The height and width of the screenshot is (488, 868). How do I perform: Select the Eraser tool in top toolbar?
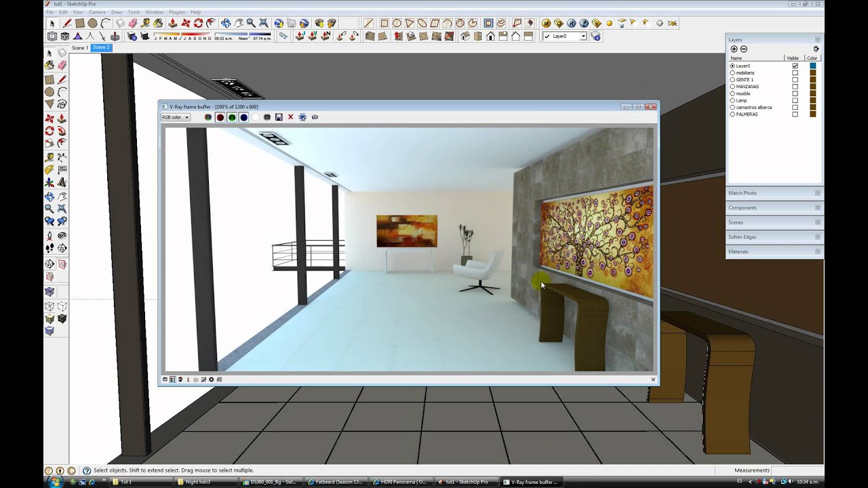click(133, 23)
